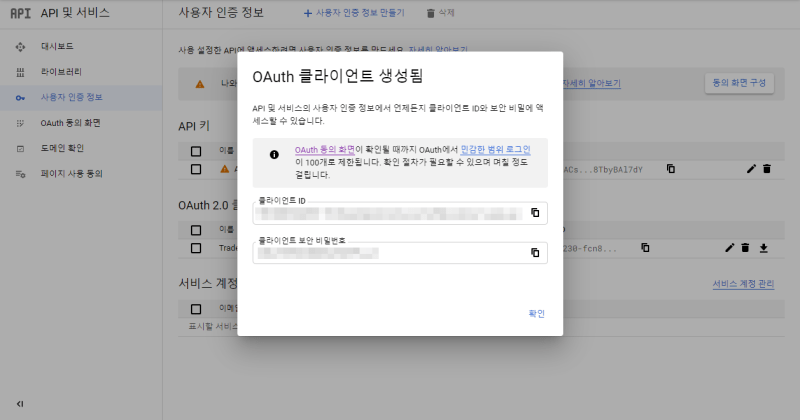Copy the OAuth client ID in the table row
This screenshot has height=420, width=800.
click(x=645, y=248)
